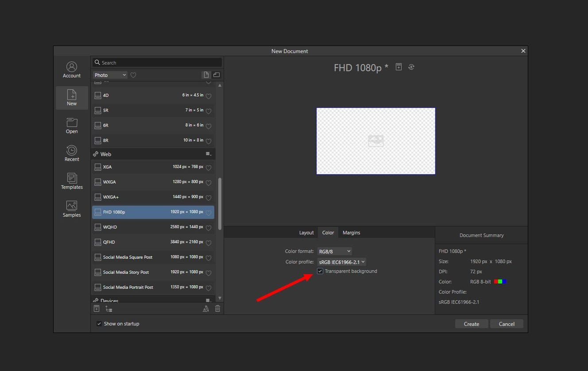Open the Photo preset type dropdown
588x371 pixels.
(110, 75)
